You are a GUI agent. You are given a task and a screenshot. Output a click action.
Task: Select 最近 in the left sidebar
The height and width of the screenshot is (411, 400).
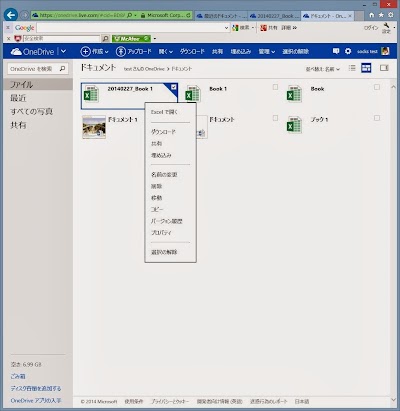tap(18, 98)
